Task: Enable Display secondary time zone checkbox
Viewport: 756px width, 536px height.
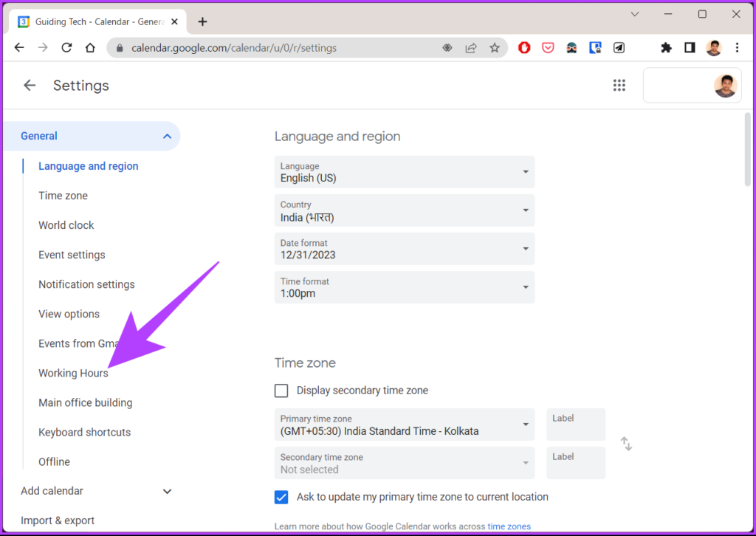Action: coord(281,391)
